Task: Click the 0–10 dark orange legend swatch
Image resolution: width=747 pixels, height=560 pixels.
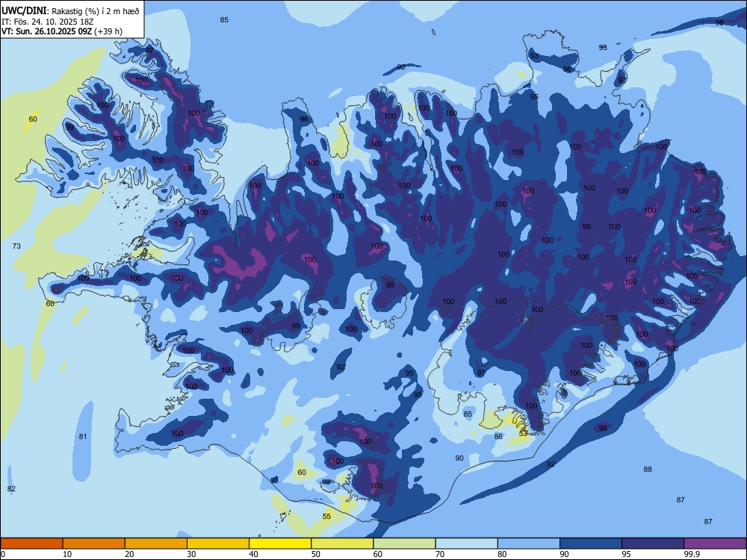Action: coord(31,544)
